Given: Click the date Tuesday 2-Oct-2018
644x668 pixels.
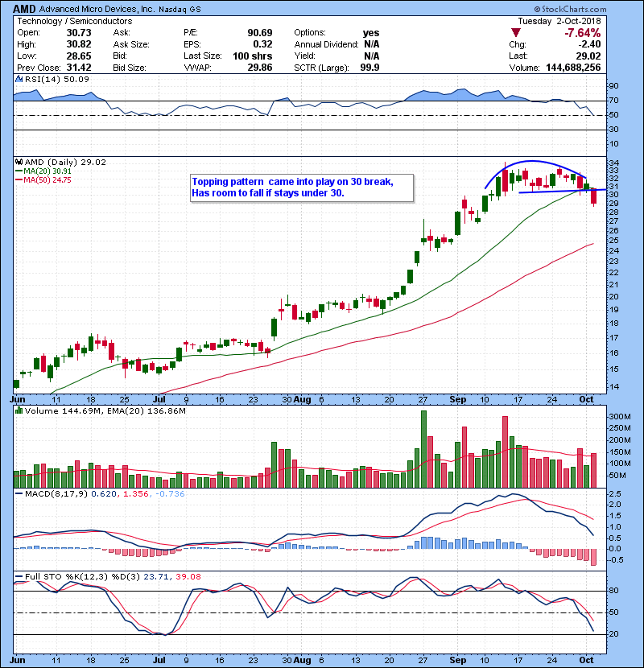Looking at the screenshot, I should pyautogui.click(x=559, y=21).
